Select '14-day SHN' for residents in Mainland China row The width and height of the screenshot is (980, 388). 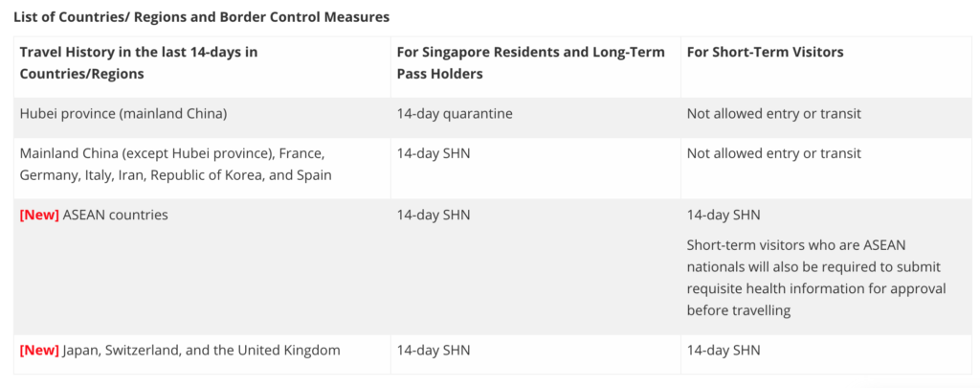433,153
